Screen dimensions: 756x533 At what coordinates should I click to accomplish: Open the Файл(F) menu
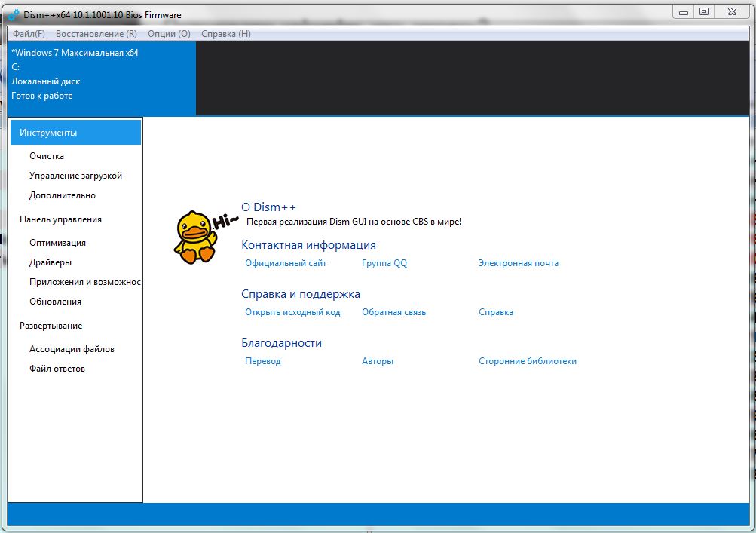(x=29, y=34)
